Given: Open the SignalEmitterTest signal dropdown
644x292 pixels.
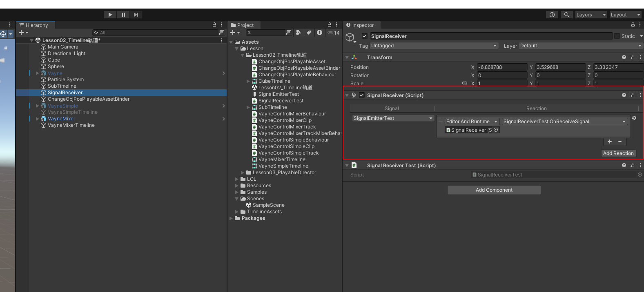Looking at the screenshot, I should click(392, 118).
